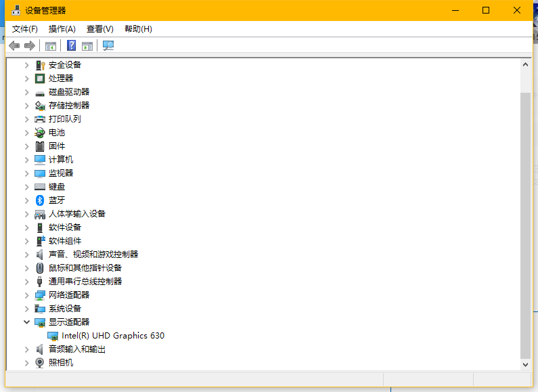Expand the 处理器 category

pyautogui.click(x=26, y=79)
